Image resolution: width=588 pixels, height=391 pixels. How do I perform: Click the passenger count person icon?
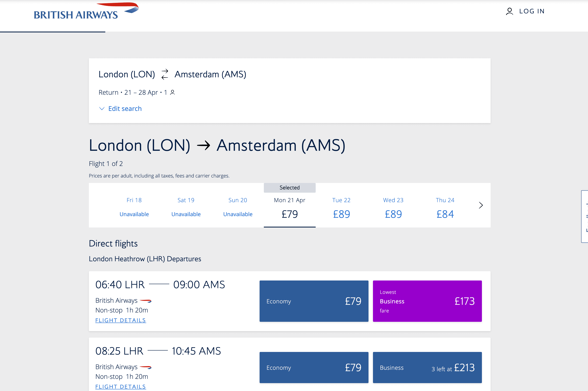172,92
